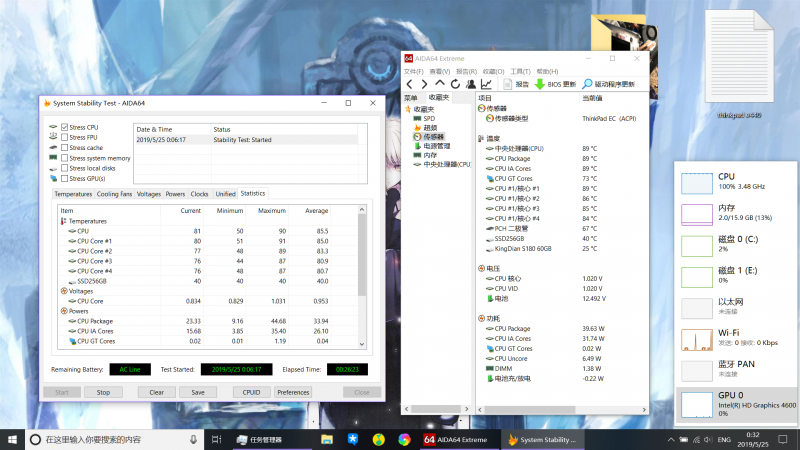Open the Help menu in AIDA64 Extreme
800x450 pixels.
(x=547, y=71)
